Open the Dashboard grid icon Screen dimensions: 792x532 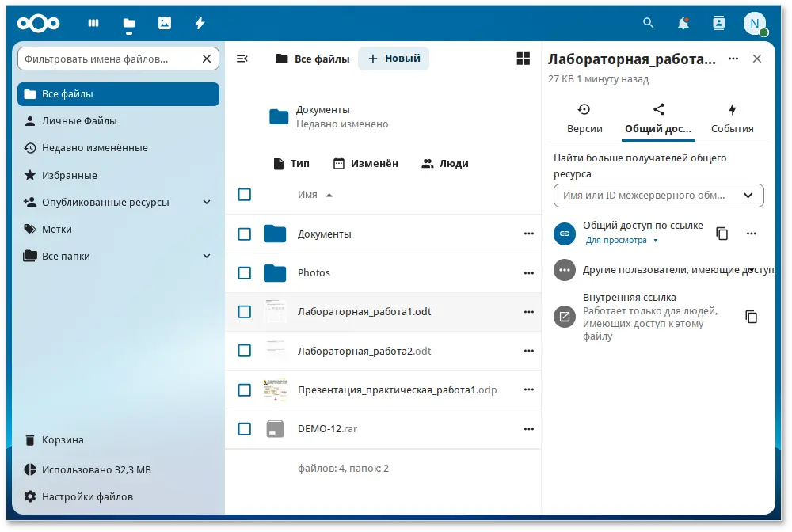[x=93, y=23]
